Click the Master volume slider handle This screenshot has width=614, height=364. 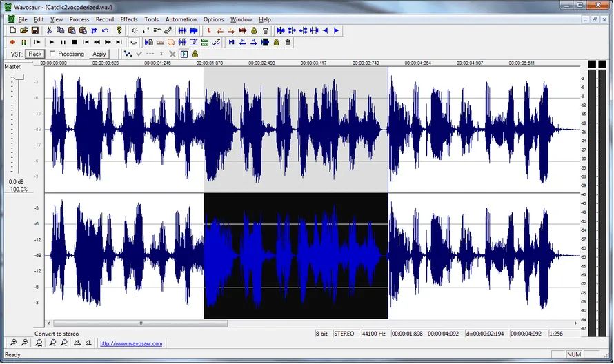(x=17, y=78)
